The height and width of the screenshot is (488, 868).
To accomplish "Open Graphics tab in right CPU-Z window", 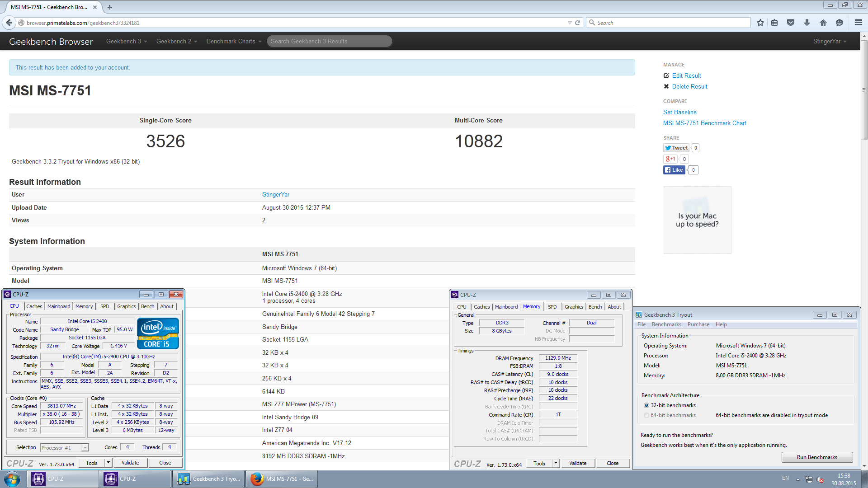I will (574, 307).
